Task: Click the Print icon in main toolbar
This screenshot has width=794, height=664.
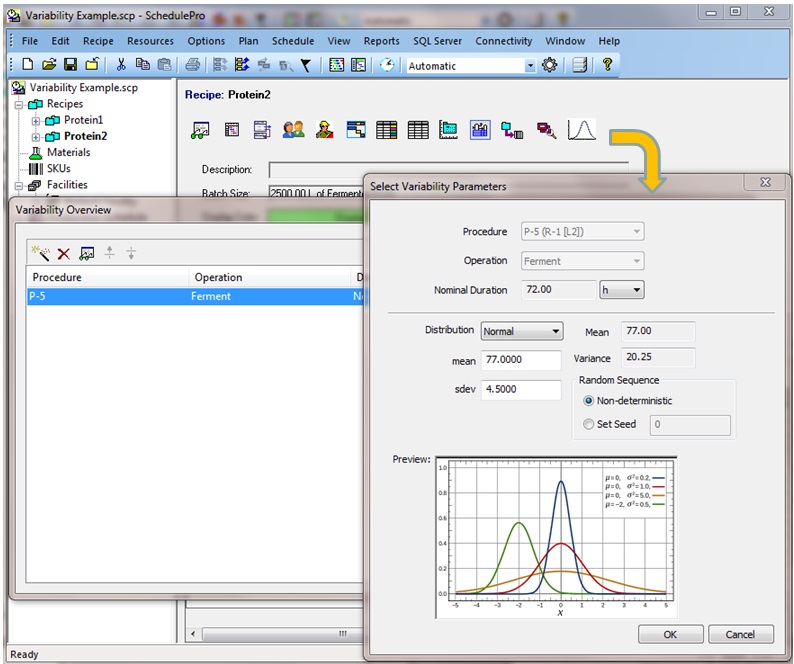Action: tap(193, 65)
